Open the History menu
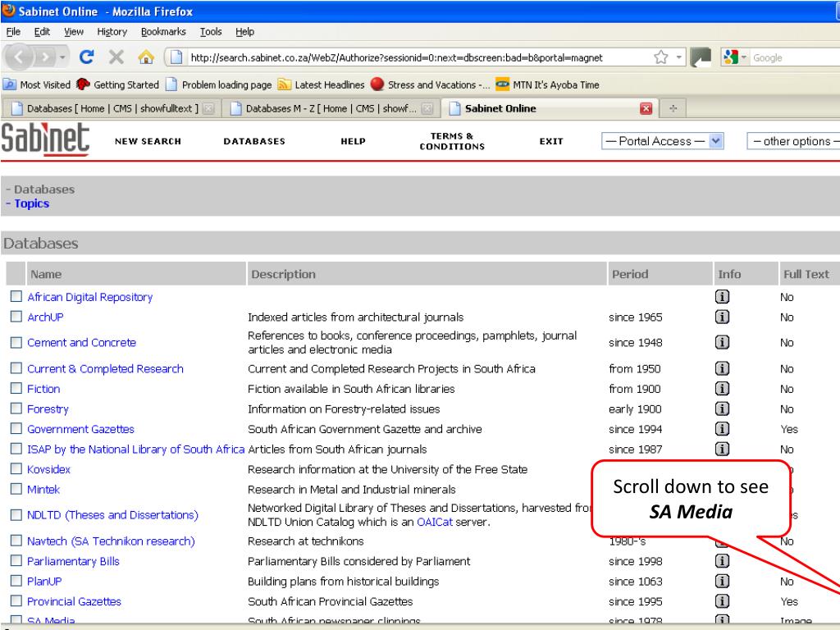Viewport: 840px width, 630px height. [x=112, y=32]
